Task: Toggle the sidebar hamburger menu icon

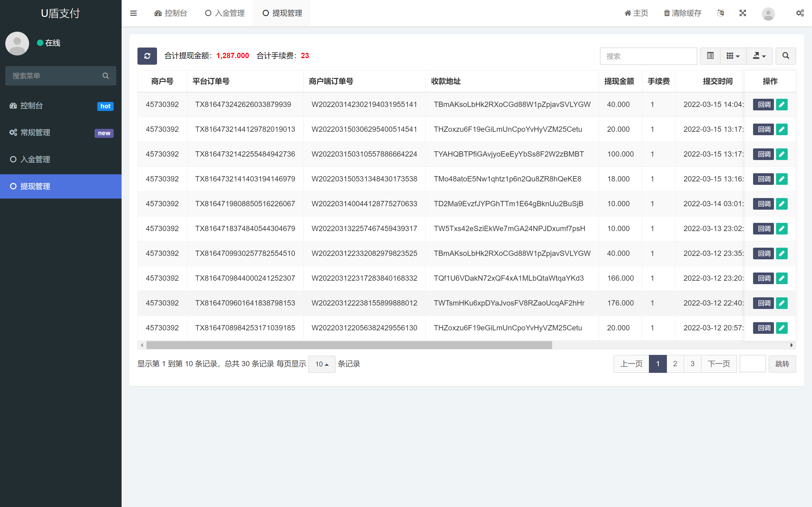Action: coord(133,13)
